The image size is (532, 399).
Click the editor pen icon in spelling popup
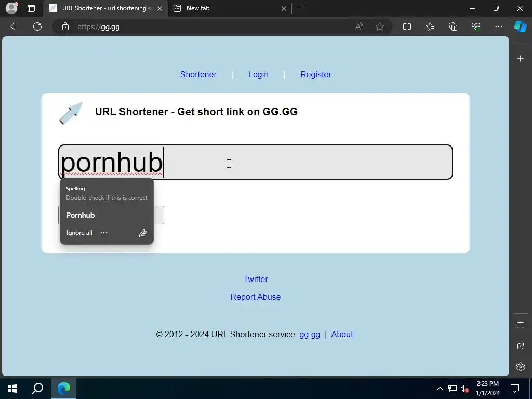(142, 233)
